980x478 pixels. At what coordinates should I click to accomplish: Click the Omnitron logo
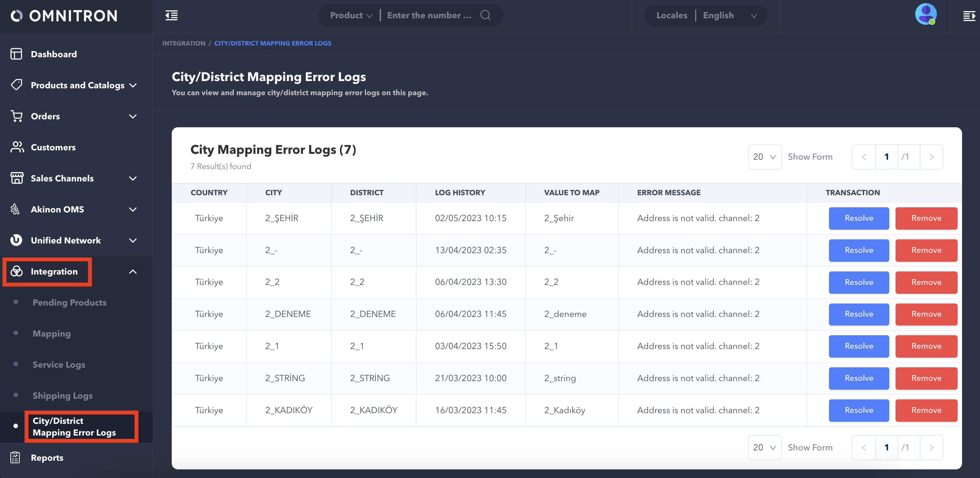[64, 16]
